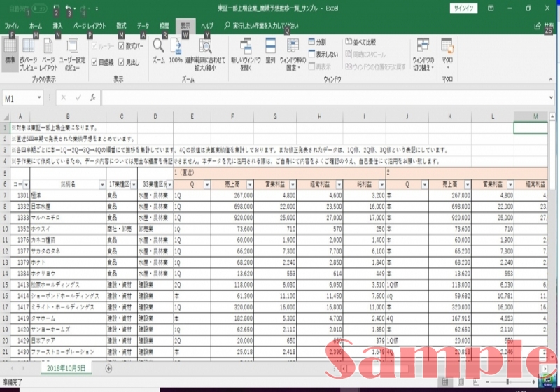Click View Side by Side (並べて比較)
This screenshot has width=560, height=392.
point(360,42)
